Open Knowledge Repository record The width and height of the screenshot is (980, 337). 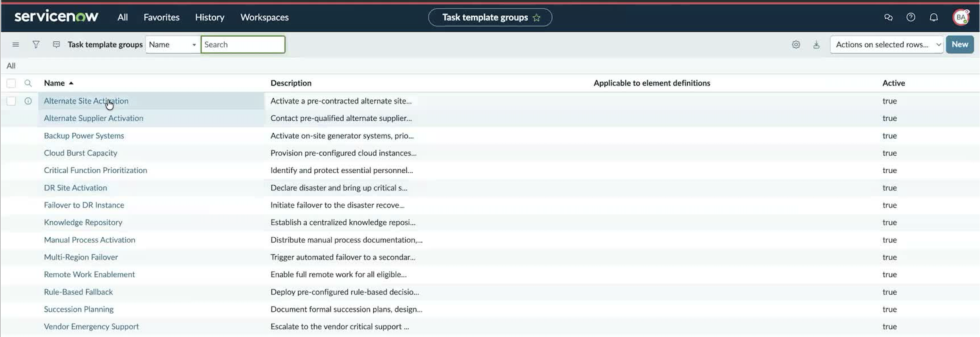coord(83,223)
